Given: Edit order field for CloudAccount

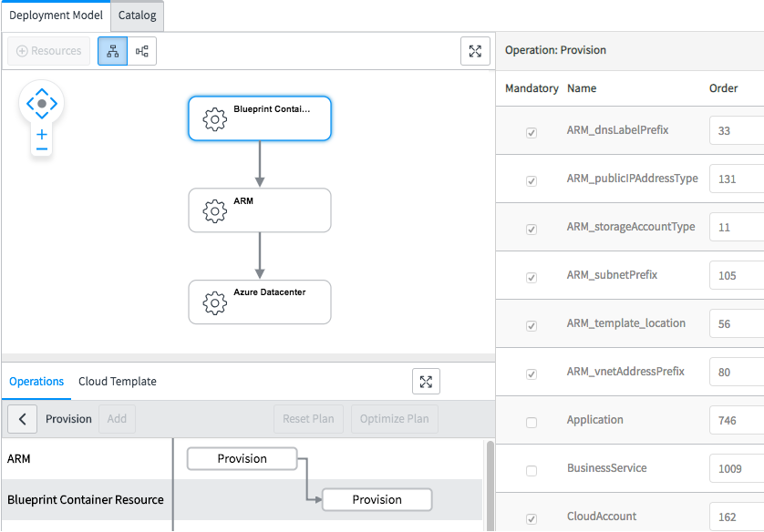Looking at the screenshot, I should coord(737,517).
